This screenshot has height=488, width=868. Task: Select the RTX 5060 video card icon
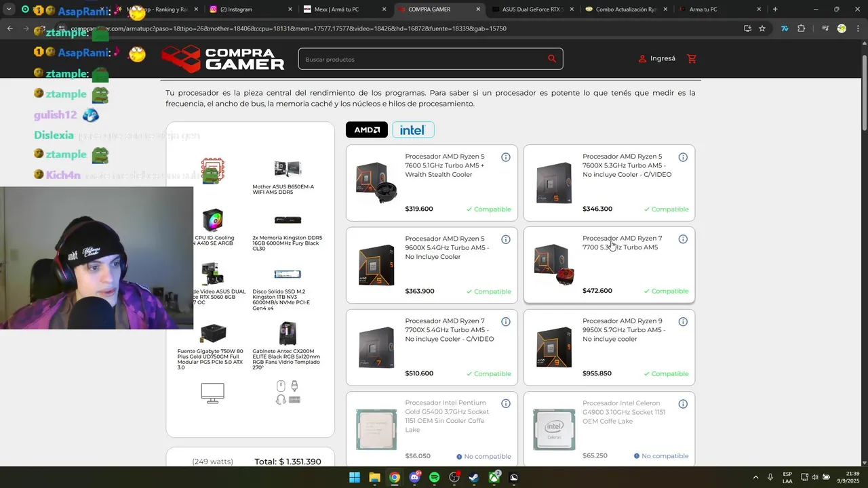click(x=212, y=274)
